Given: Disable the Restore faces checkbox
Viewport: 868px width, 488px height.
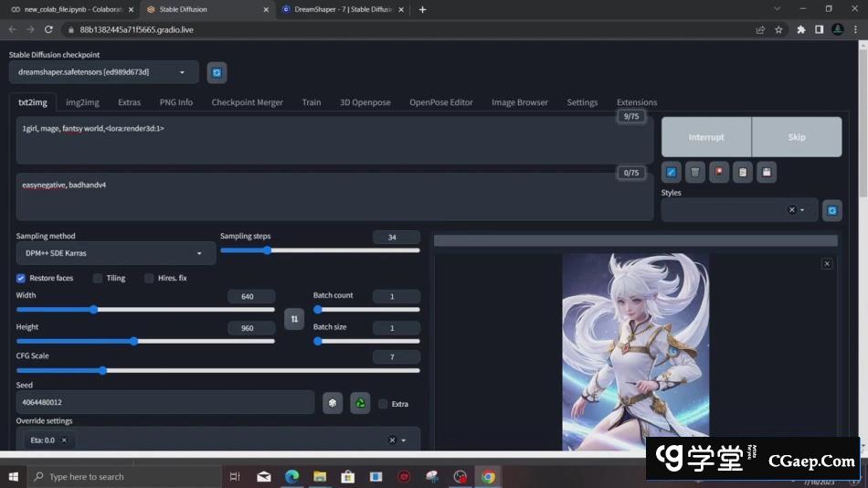Looking at the screenshot, I should (21, 278).
